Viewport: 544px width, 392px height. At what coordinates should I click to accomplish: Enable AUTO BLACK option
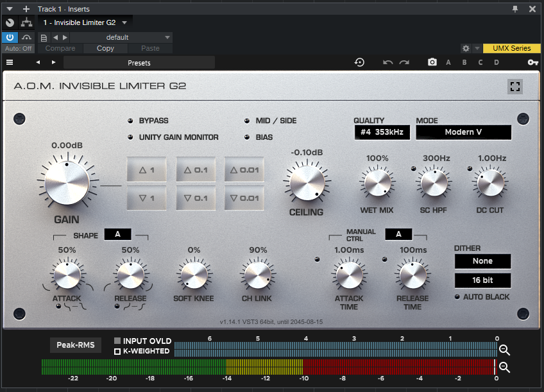pyautogui.click(x=457, y=297)
